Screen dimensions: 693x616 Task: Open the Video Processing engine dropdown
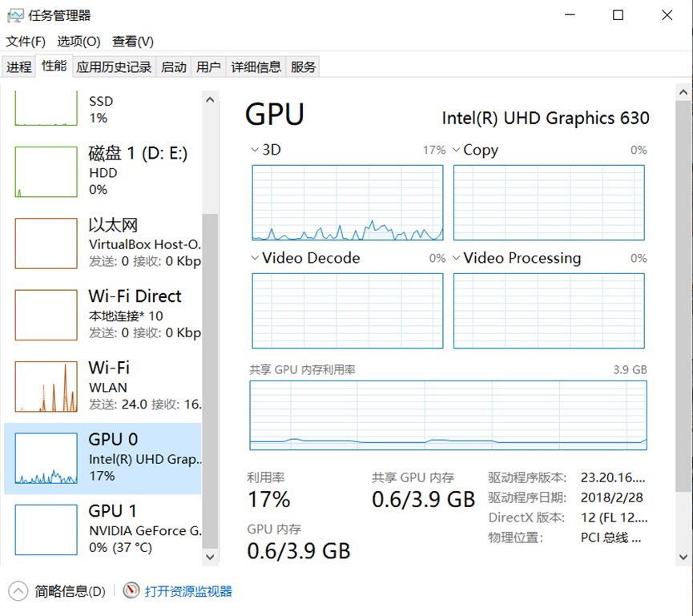457,258
